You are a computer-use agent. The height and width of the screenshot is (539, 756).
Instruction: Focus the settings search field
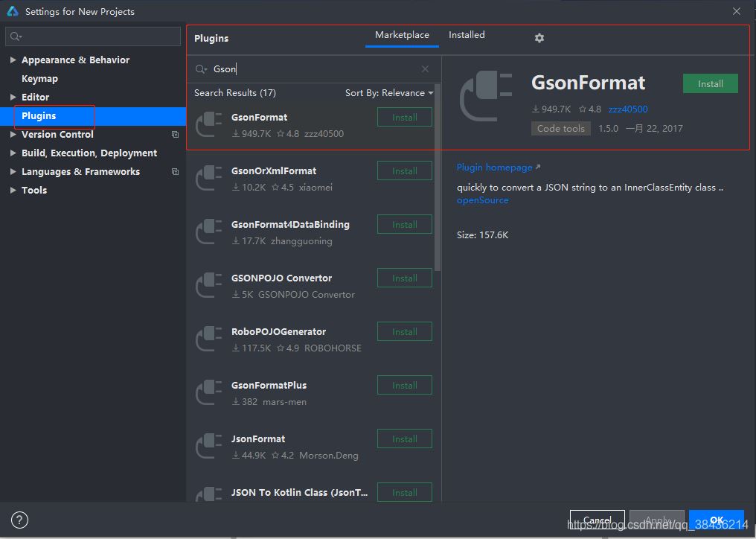(x=93, y=36)
